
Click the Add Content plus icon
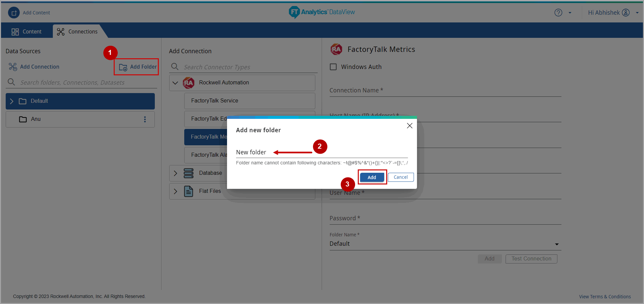(14, 13)
